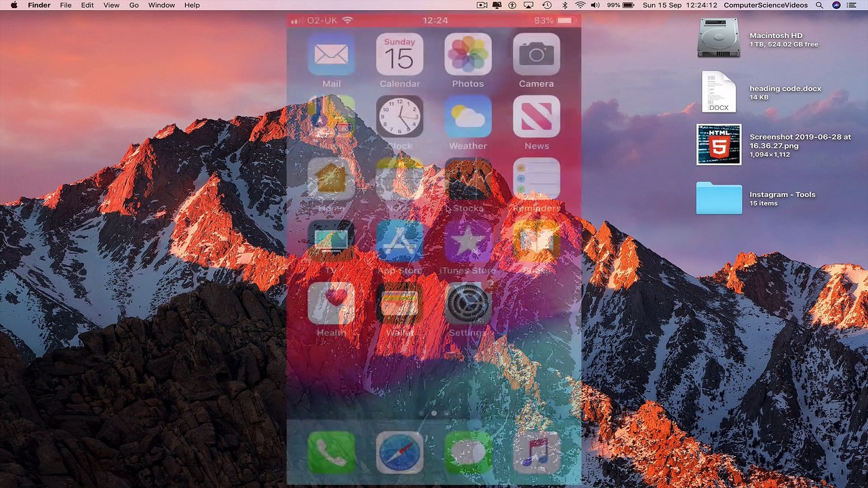Open the Go menu

coord(134,5)
